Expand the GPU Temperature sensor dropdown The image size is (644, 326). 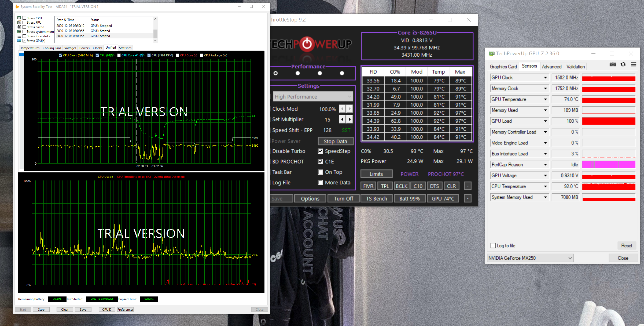pyautogui.click(x=545, y=99)
